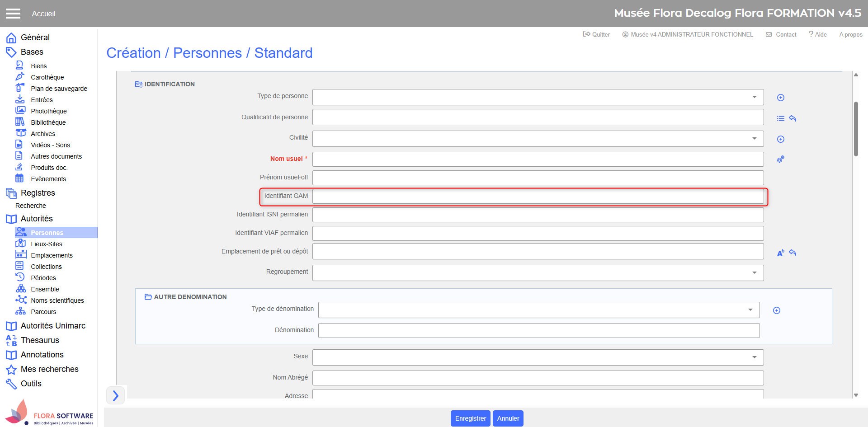Expand the side panel with chevron arrow
868x427 pixels.
pos(116,396)
